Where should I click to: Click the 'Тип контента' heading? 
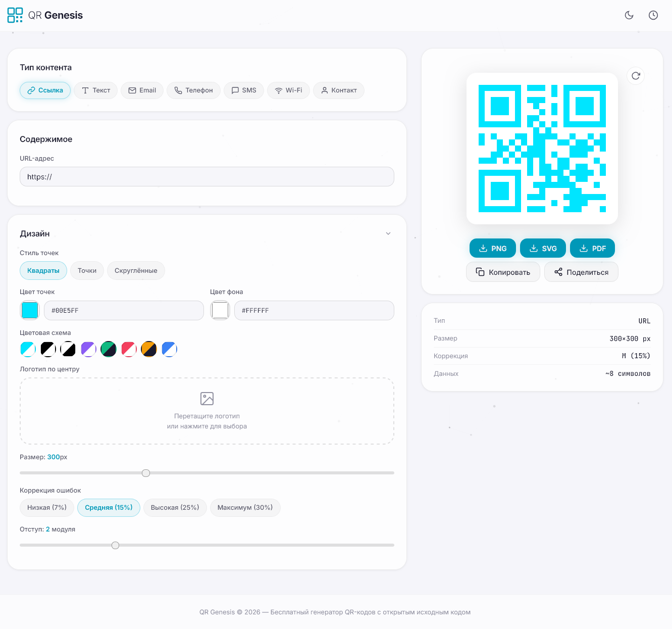coord(46,68)
